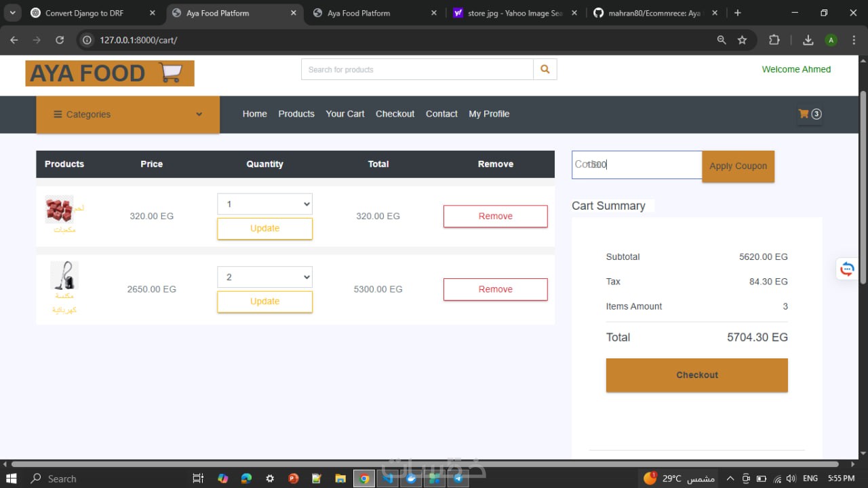Click the Welcome Ahmed greeting

(x=796, y=69)
